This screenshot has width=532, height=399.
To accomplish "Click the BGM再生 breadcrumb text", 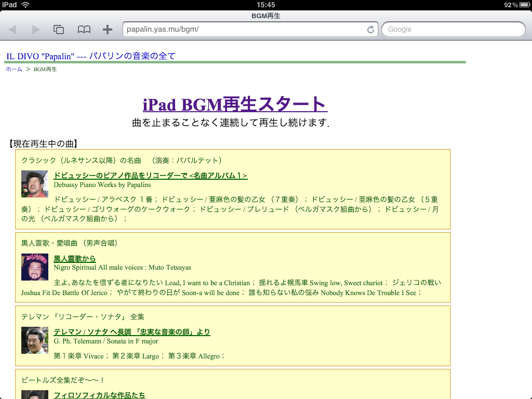I will (x=45, y=69).
